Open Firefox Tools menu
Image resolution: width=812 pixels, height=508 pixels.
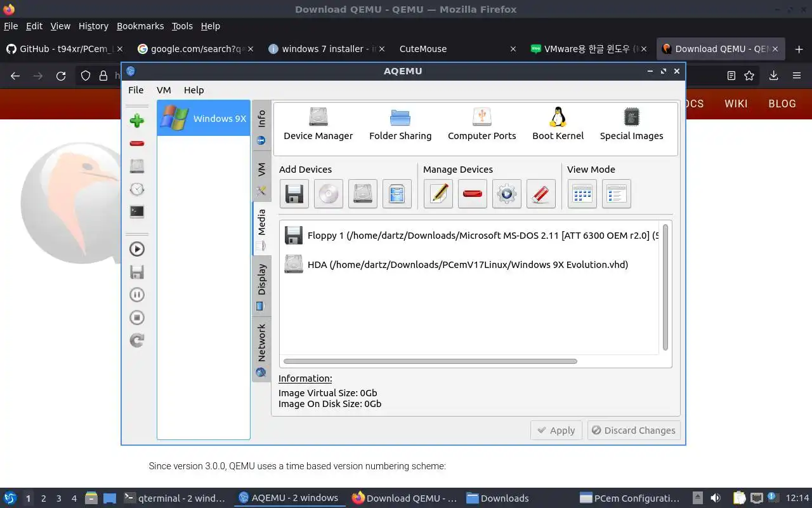coord(182,26)
